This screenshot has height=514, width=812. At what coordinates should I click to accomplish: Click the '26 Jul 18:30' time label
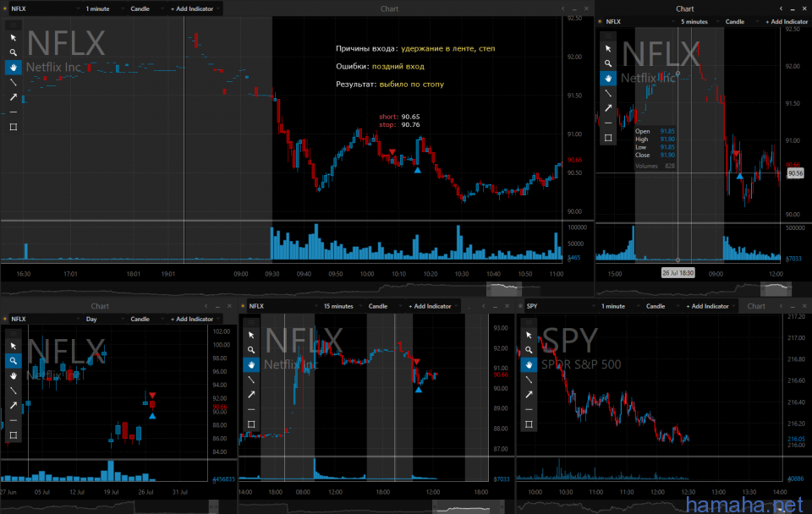click(678, 273)
